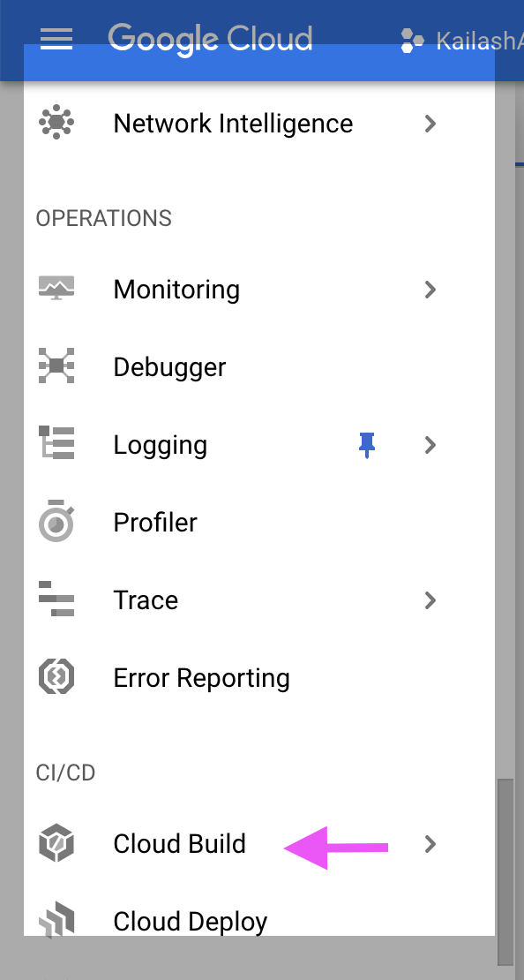Select the Debugger icon
Viewport: 524px width, 980px height.
[56, 366]
